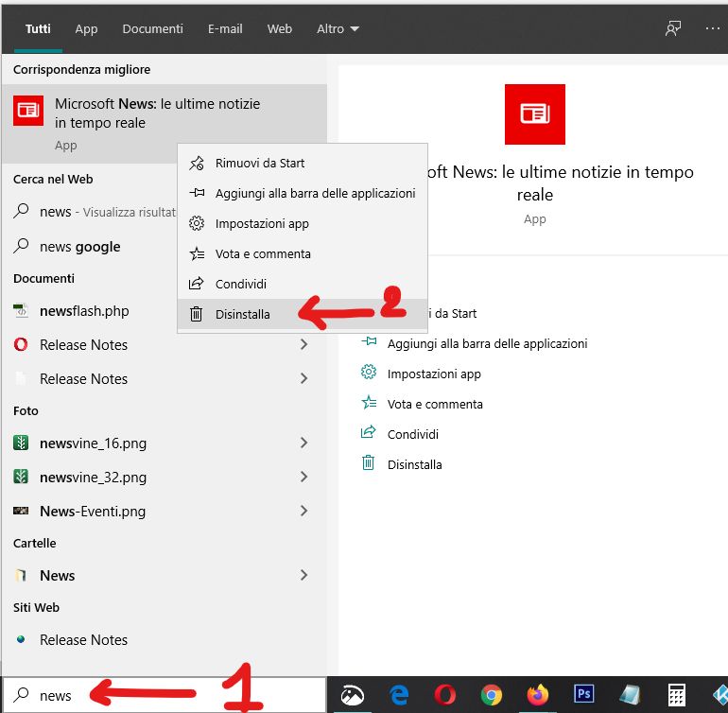The image size is (728, 713).
Task: Click the gear icon in the right preview pane
Action: point(369,372)
